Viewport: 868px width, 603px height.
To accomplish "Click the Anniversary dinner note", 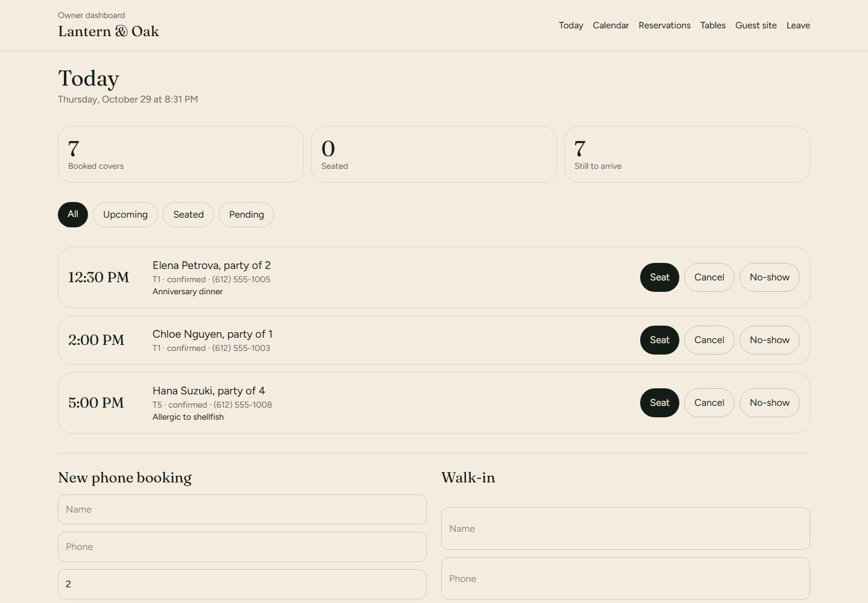I will tap(187, 291).
